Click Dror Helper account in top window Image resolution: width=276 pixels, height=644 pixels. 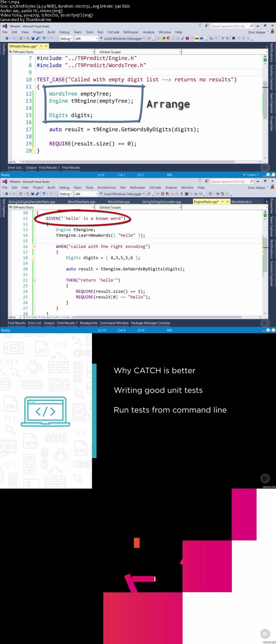(257, 32)
